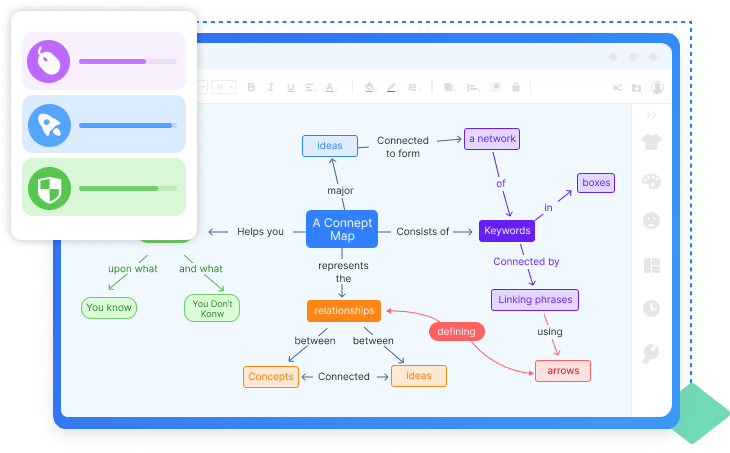
Task: Select the central 'A Connept Map' node
Action: coord(342,229)
